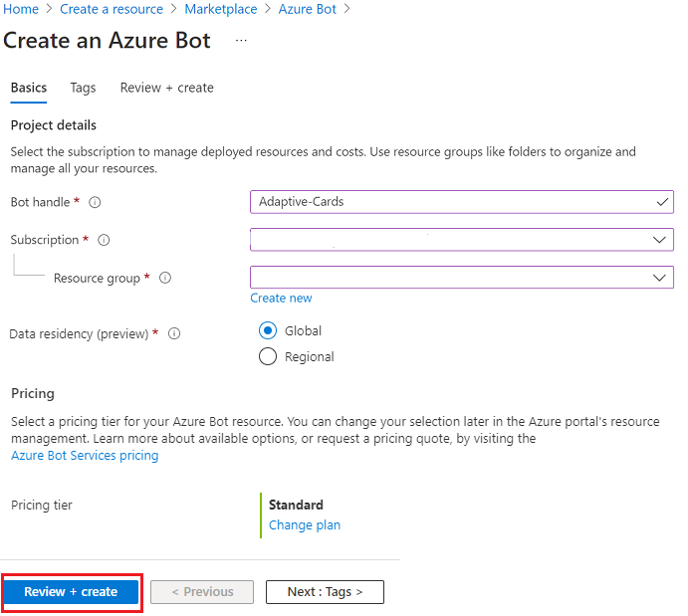This screenshot has width=688, height=616.
Task: Click the Pricing tier label
Action: (x=41, y=505)
